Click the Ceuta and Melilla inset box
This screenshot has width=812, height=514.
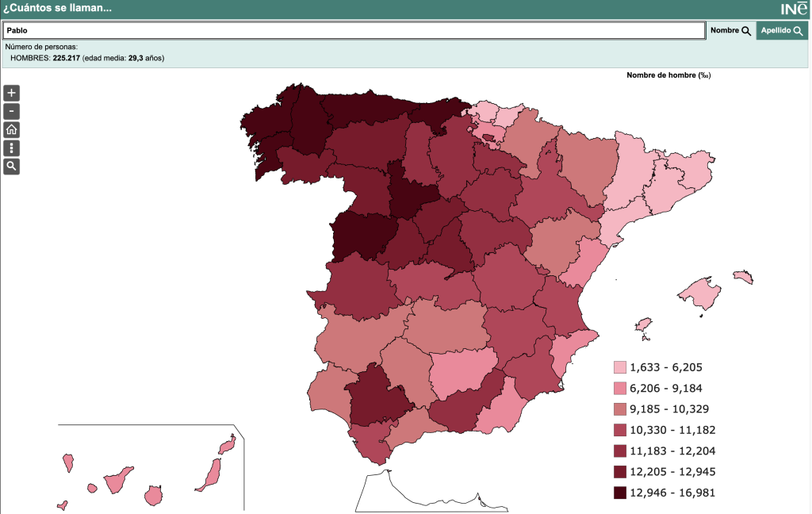(431, 491)
